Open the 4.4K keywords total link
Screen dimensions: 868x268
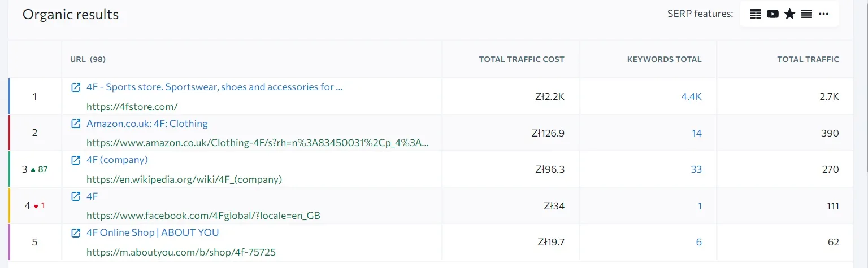[691, 97]
